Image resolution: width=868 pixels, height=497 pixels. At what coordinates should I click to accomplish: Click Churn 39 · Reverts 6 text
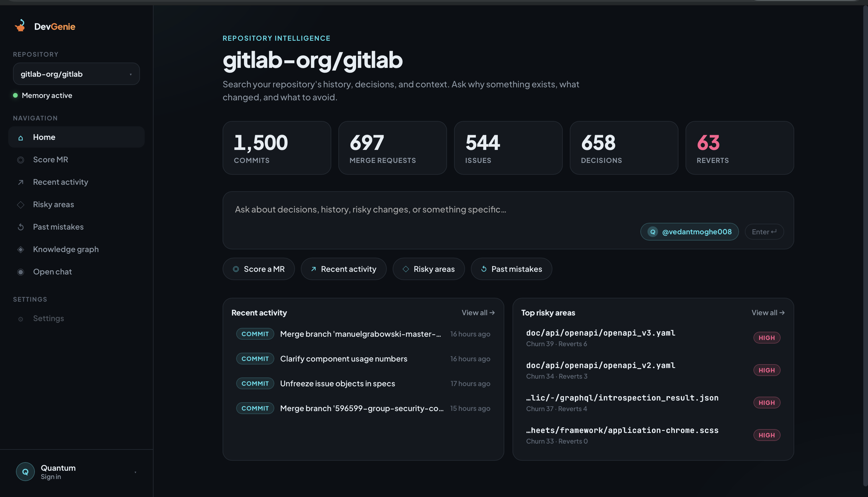point(557,344)
